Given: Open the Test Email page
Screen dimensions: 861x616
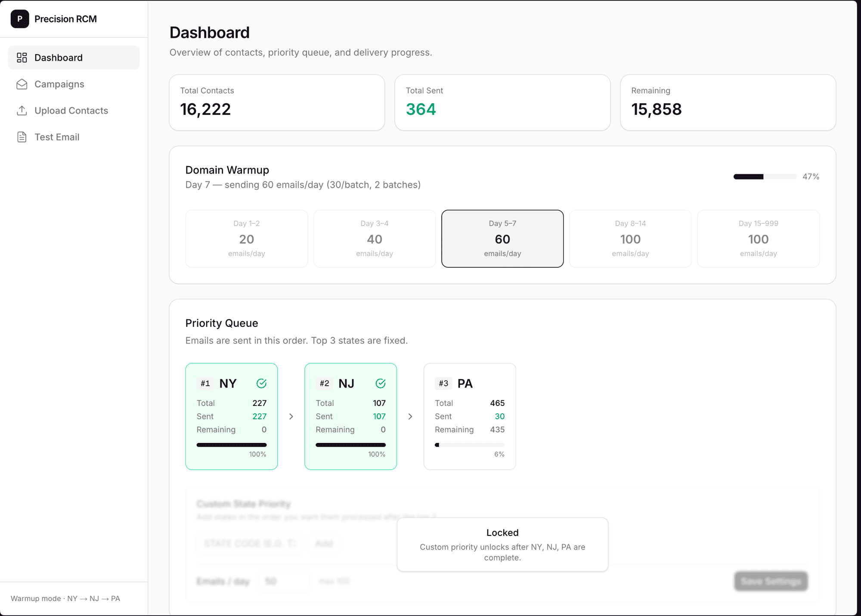Looking at the screenshot, I should pyautogui.click(x=57, y=137).
